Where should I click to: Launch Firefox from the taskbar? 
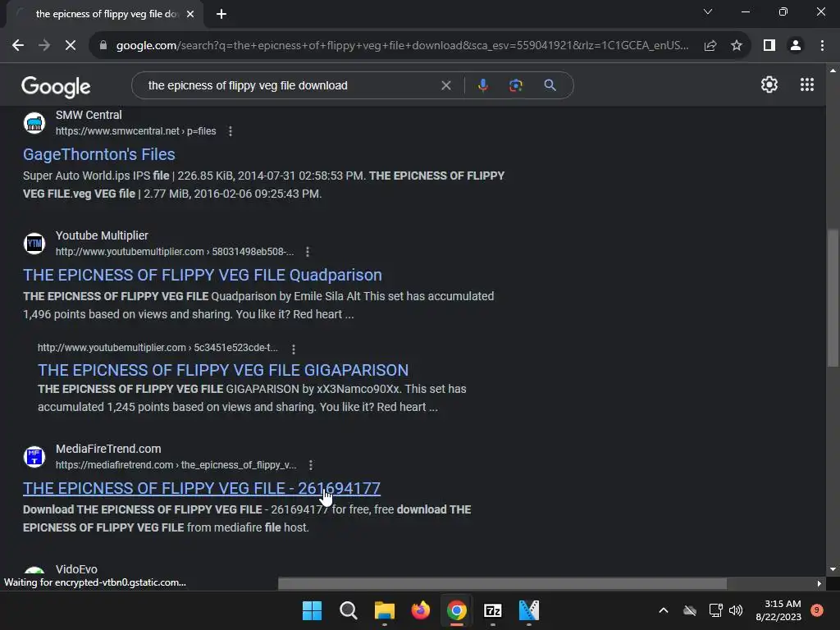(421, 610)
